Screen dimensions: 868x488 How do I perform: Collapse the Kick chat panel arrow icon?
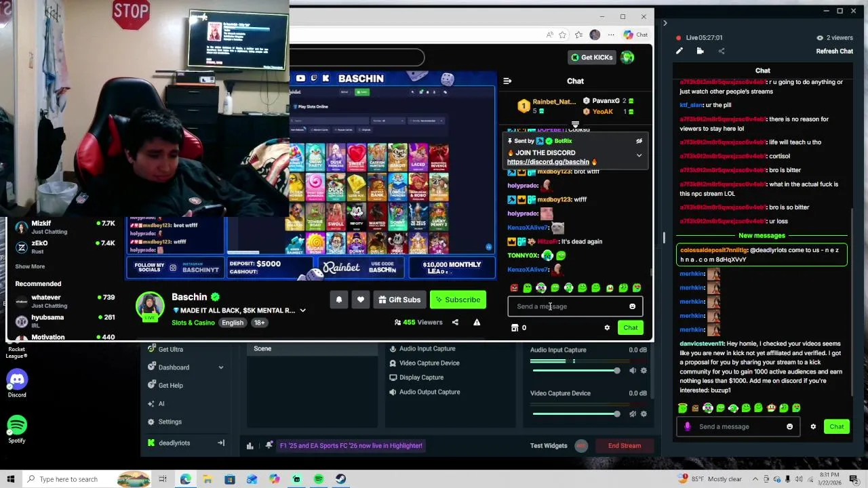(507, 81)
